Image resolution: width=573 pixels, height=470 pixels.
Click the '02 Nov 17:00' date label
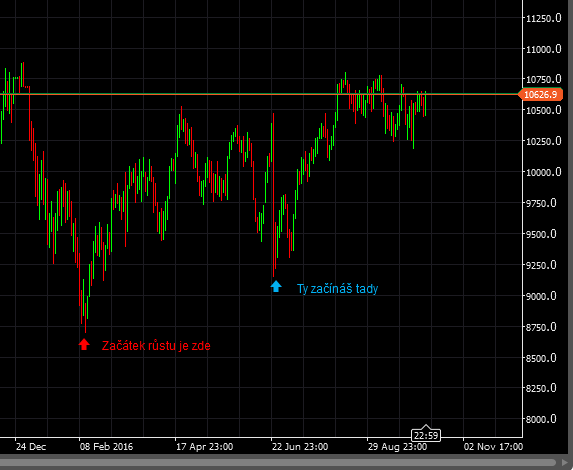click(x=493, y=447)
